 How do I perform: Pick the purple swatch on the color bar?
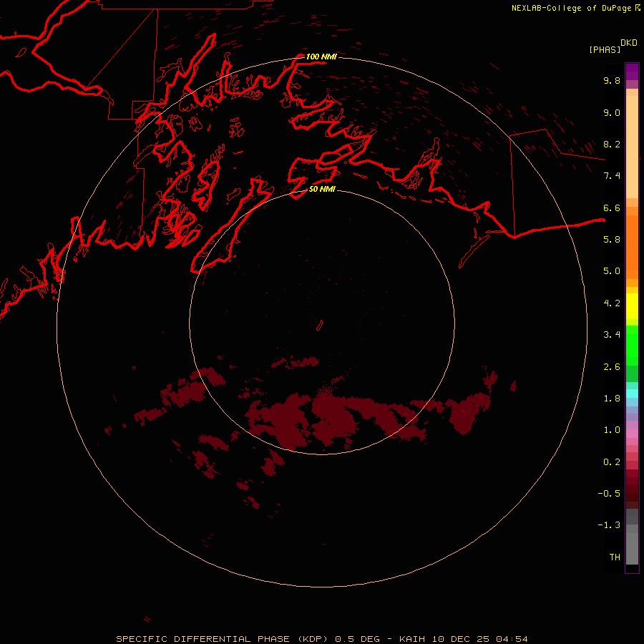click(632, 72)
